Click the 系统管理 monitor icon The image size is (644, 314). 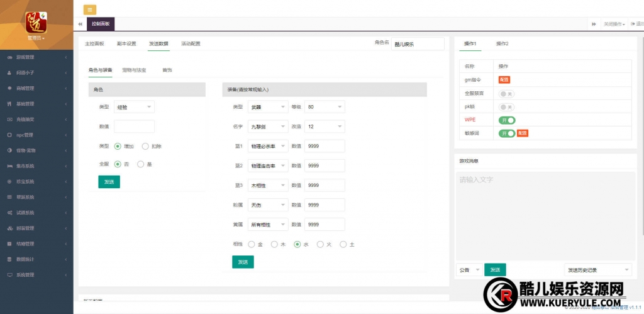pyautogui.click(x=9, y=275)
